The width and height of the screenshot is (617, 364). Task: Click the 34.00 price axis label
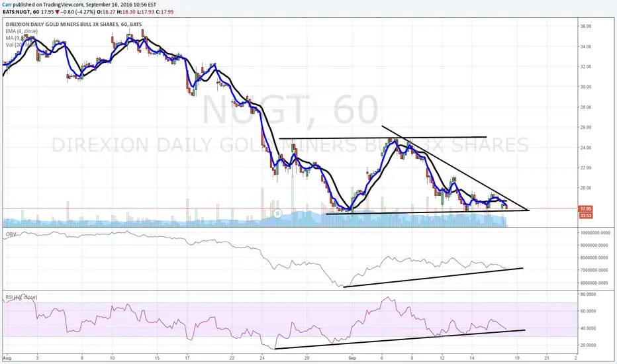coord(585,46)
